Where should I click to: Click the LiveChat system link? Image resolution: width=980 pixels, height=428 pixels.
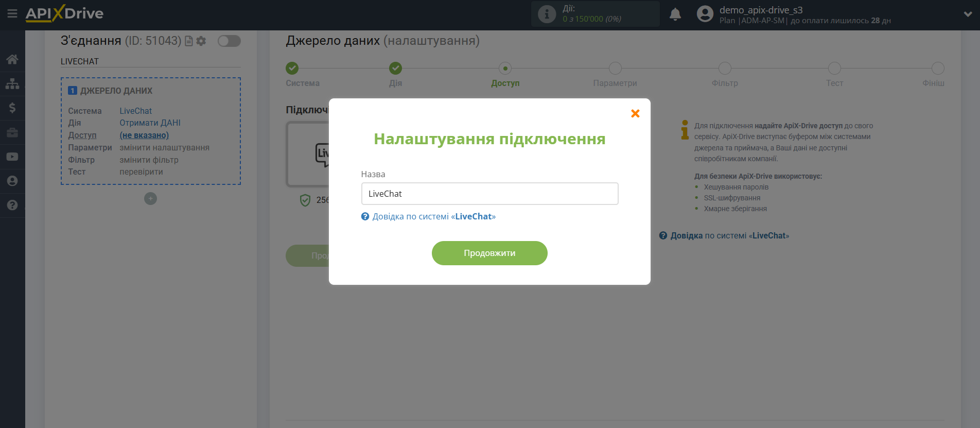tap(136, 111)
